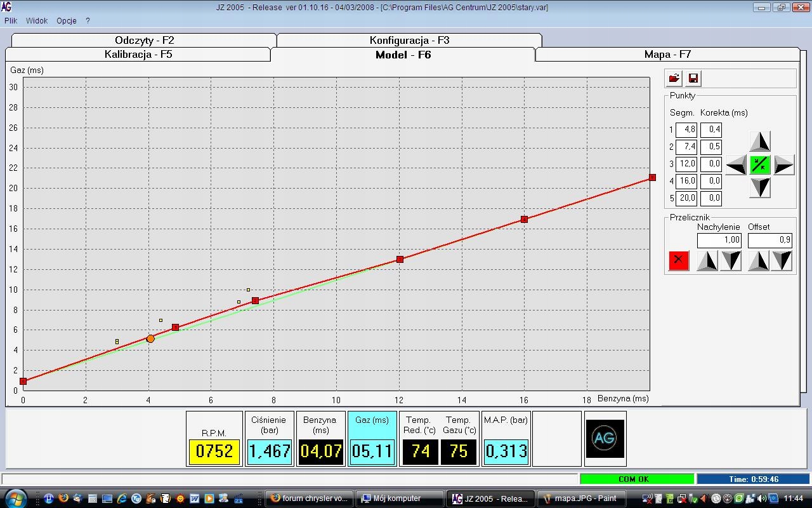This screenshot has width=812, height=508.
Task: Move the selected point down with arrow
Action: coord(760,188)
